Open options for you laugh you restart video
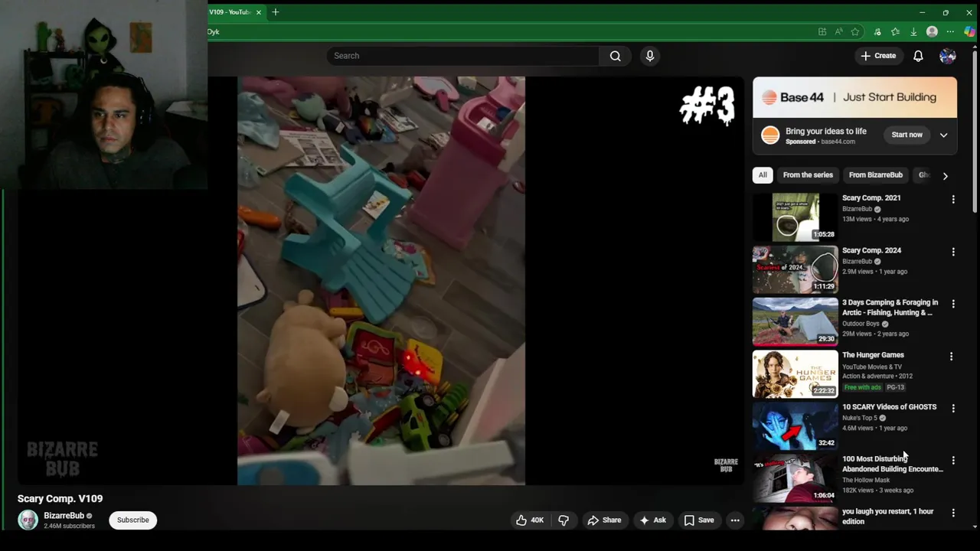The image size is (980, 551). [953, 513]
